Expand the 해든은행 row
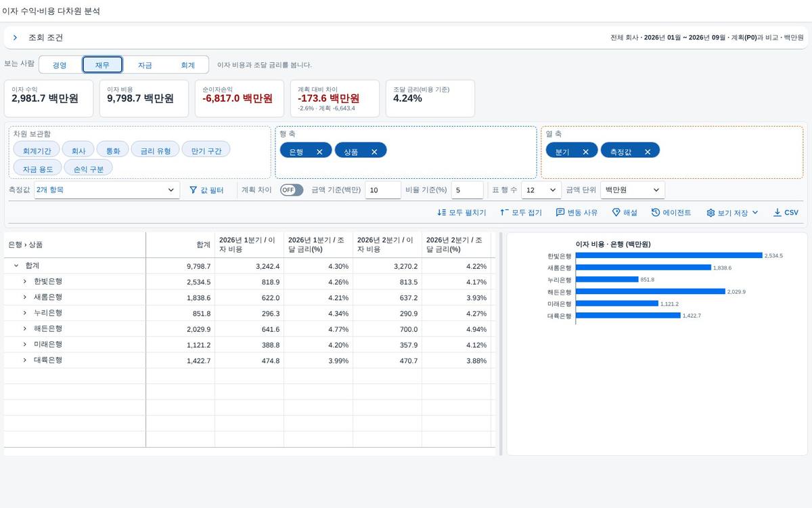Viewport: 812px width, 508px height. (x=24, y=329)
